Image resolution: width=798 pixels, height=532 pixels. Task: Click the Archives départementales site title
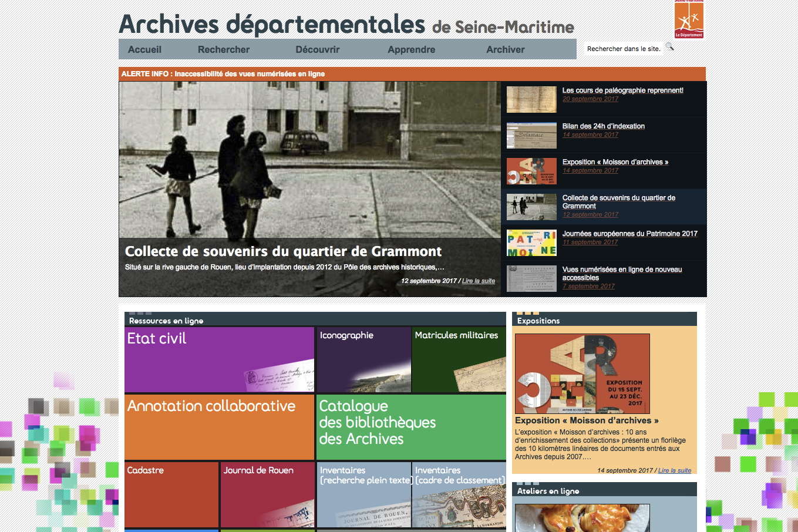click(x=346, y=25)
